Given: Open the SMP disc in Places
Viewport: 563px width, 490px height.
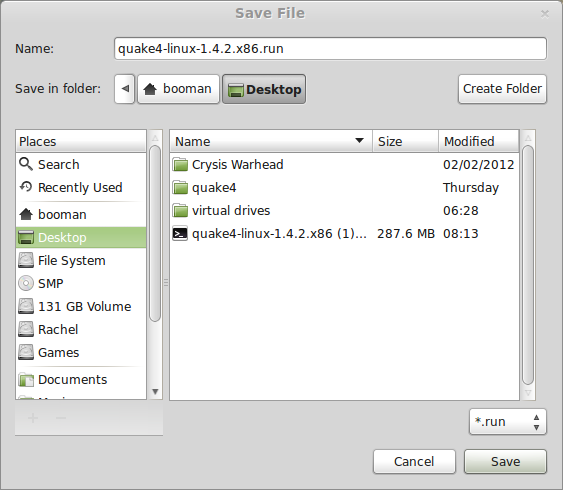Looking at the screenshot, I should [x=81, y=283].
